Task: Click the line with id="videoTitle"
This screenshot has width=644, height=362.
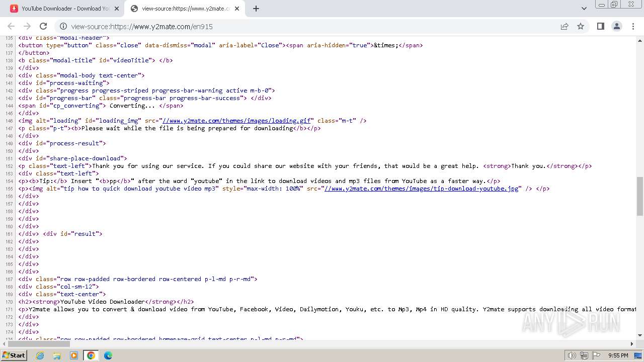Action: (96, 60)
